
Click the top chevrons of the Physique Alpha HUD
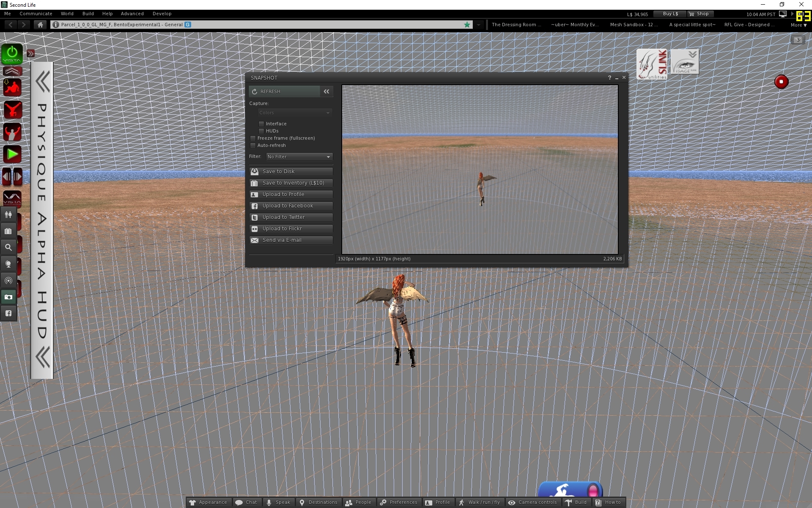(42, 82)
